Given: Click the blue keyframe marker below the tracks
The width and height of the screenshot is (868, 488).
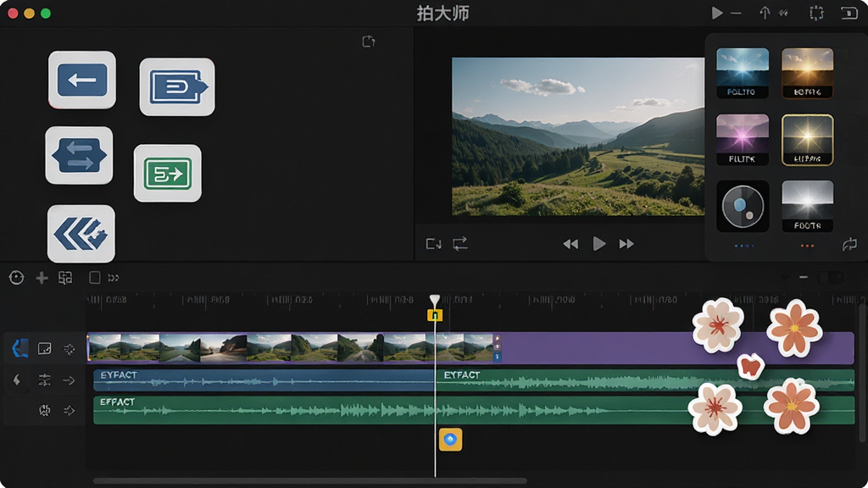Looking at the screenshot, I should (451, 440).
